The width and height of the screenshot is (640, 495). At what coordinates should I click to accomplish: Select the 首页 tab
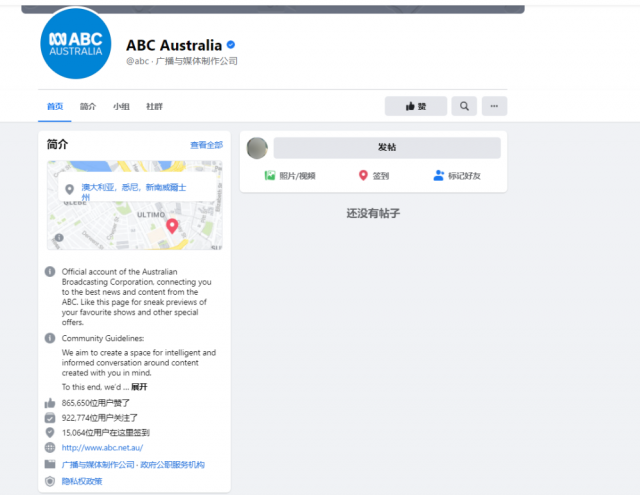(55, 107)
